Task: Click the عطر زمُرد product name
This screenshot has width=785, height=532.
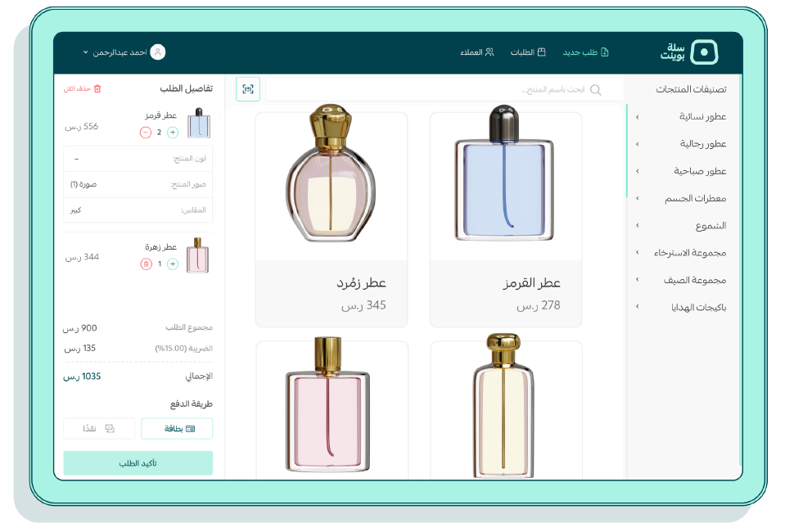Action: [361, 283]
